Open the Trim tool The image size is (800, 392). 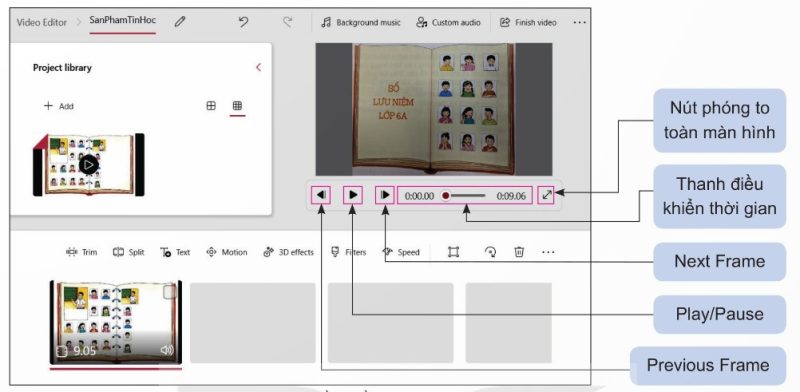[x=82, y=252]
